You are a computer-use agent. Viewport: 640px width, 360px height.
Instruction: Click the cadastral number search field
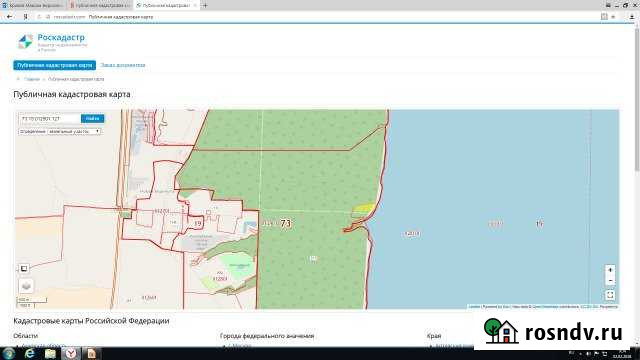tap(49, 118)
